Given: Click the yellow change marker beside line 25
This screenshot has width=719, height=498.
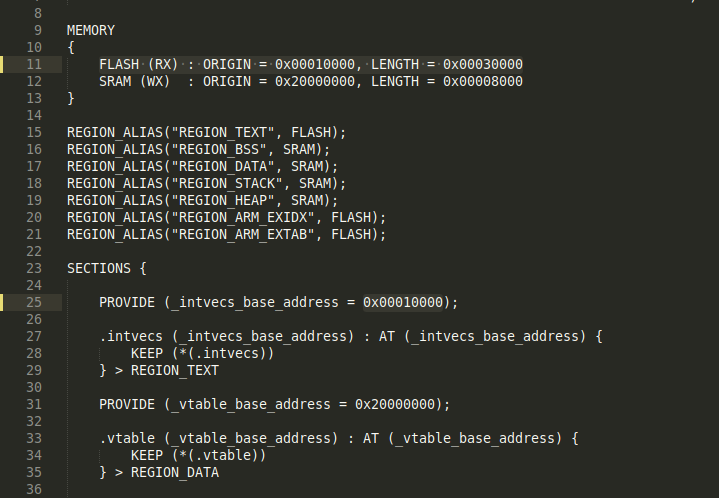Looking at the screenshot, I should pos(3,302).
